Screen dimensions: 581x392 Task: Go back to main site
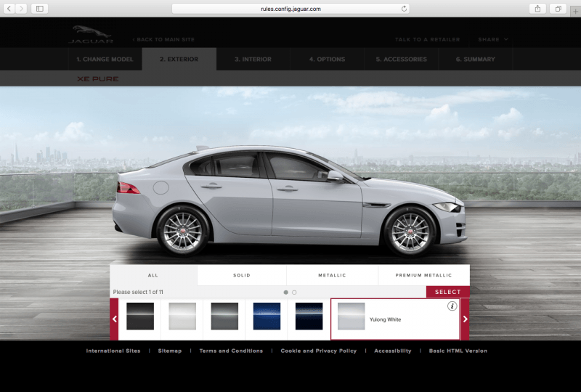(163, 39)
